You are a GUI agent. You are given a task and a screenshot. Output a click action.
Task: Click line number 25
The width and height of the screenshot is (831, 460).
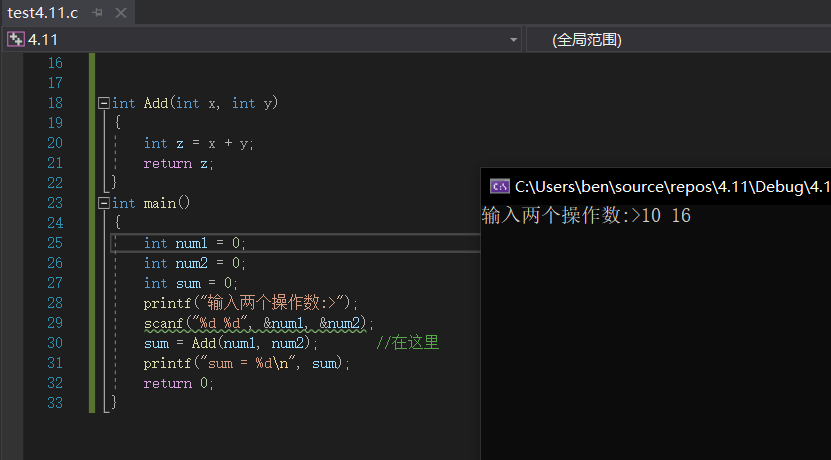pyautogui.click(x=55, y=243)
